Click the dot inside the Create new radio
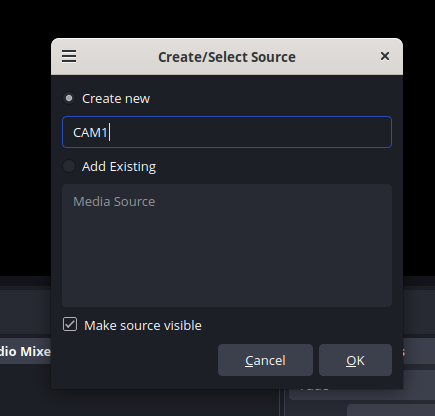Viewport: 435px width, 416px height. (69, 98)
